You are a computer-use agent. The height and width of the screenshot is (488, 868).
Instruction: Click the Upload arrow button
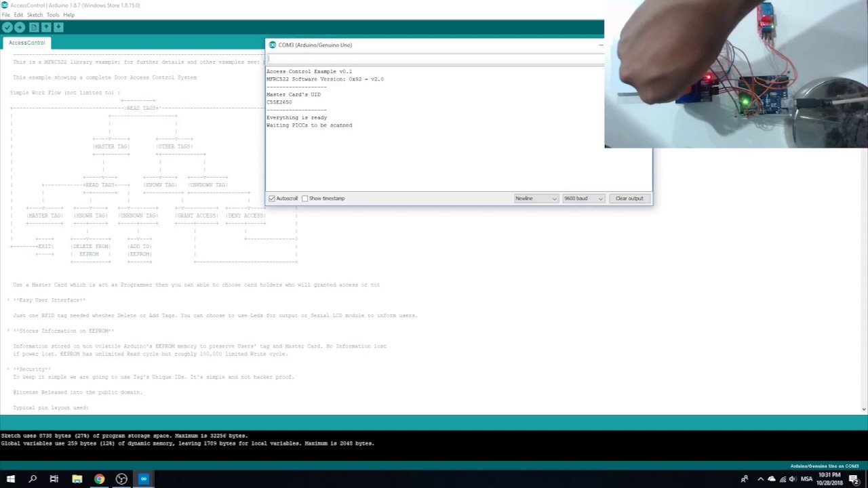point(20,27)
